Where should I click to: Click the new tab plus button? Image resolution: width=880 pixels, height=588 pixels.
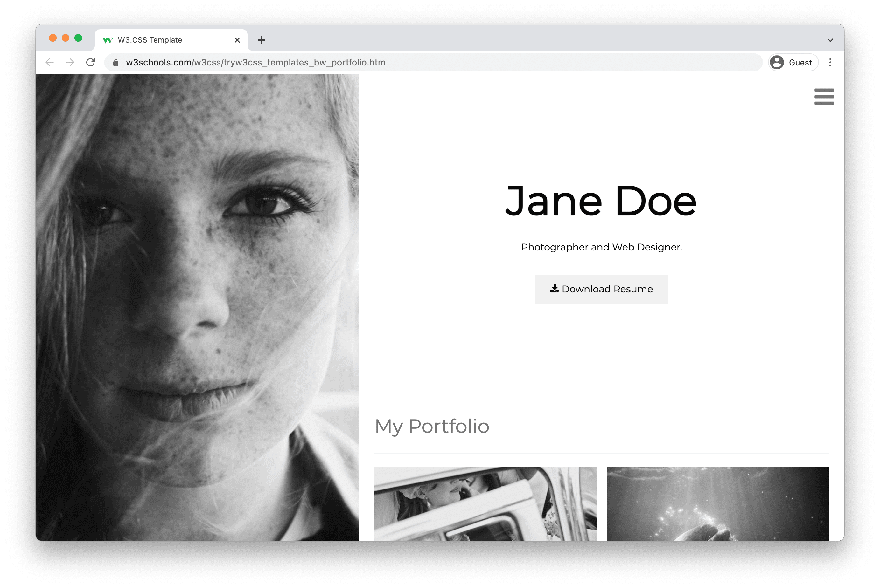262,39
